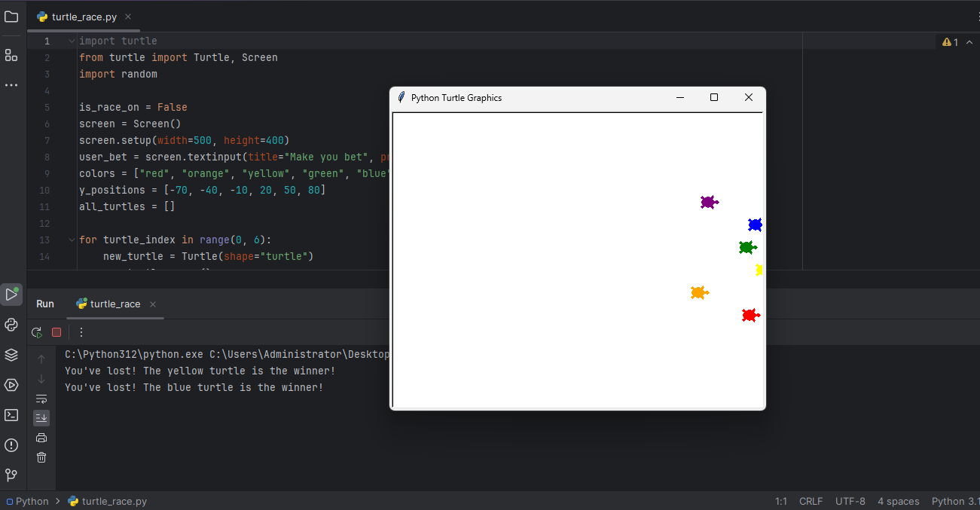The height and width of the screenshot is (510, 980).
Task: Print the run console output
Action: [x=41, y=438]
